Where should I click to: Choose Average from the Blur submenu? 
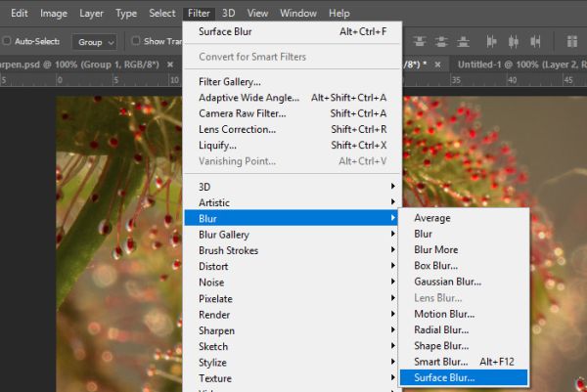(x=464, y=218)
